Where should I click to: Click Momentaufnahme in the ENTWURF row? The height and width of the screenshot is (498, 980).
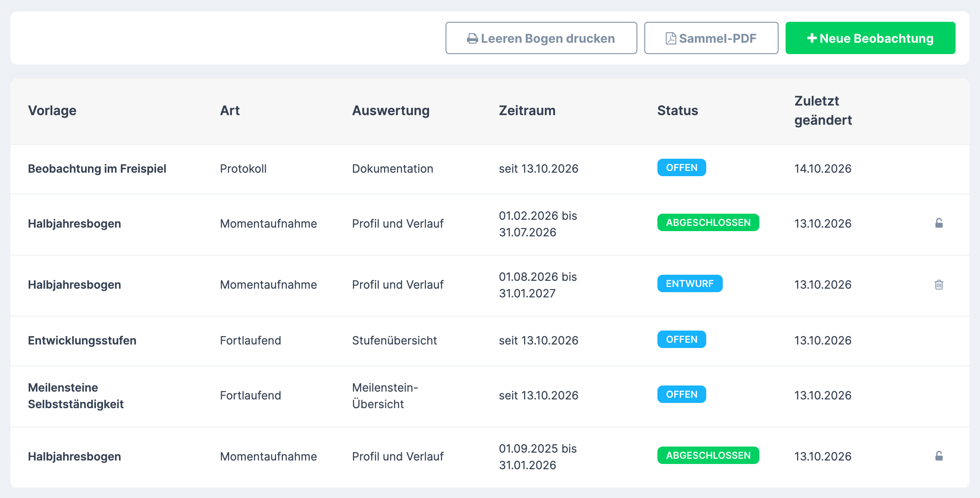tap(269, 285)
